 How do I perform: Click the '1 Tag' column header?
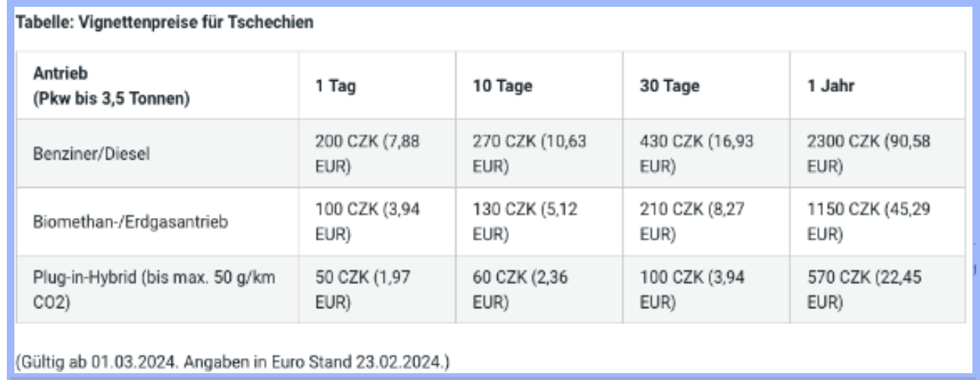pyautogui.click(x=377, y=86)
